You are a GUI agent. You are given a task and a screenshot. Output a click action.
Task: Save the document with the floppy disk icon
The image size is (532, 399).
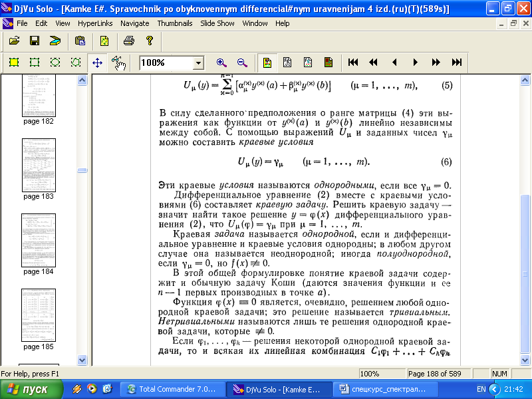point(35,41)
